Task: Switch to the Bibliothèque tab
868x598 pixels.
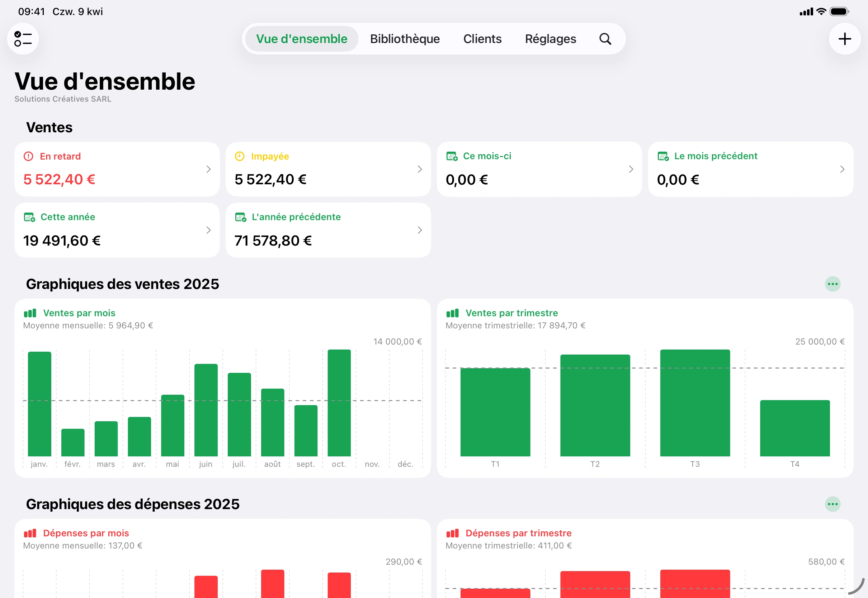Action: 405,39
